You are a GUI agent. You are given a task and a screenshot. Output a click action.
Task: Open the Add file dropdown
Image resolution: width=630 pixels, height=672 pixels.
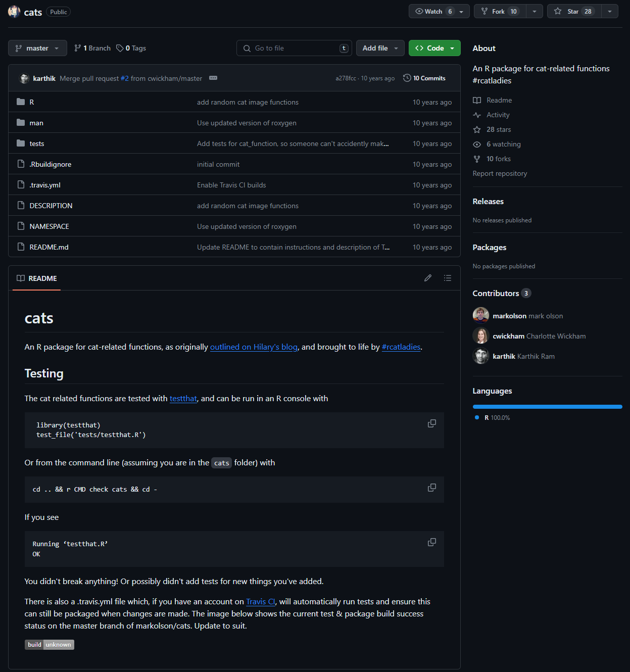click(380, 48)
